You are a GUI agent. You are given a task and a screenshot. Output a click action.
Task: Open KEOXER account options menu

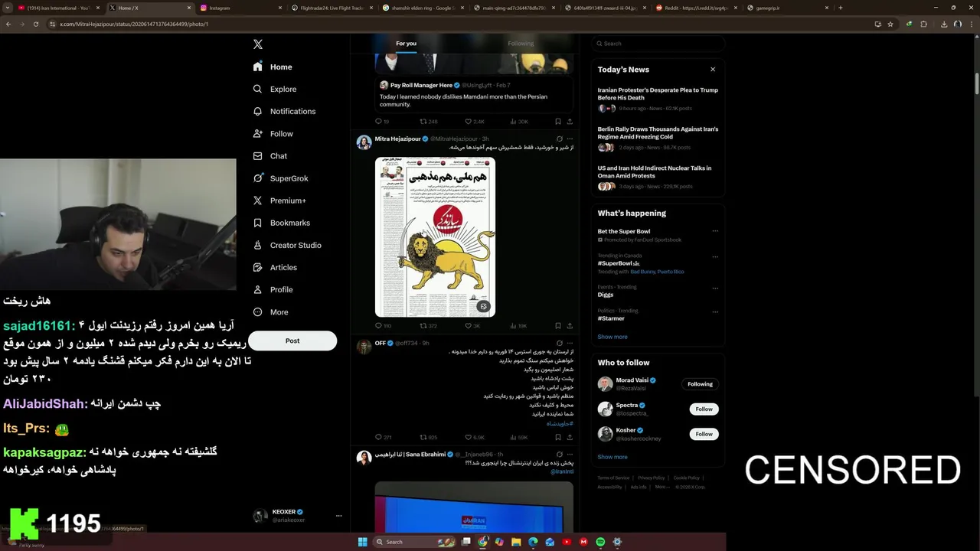click(x=338, y=516)
